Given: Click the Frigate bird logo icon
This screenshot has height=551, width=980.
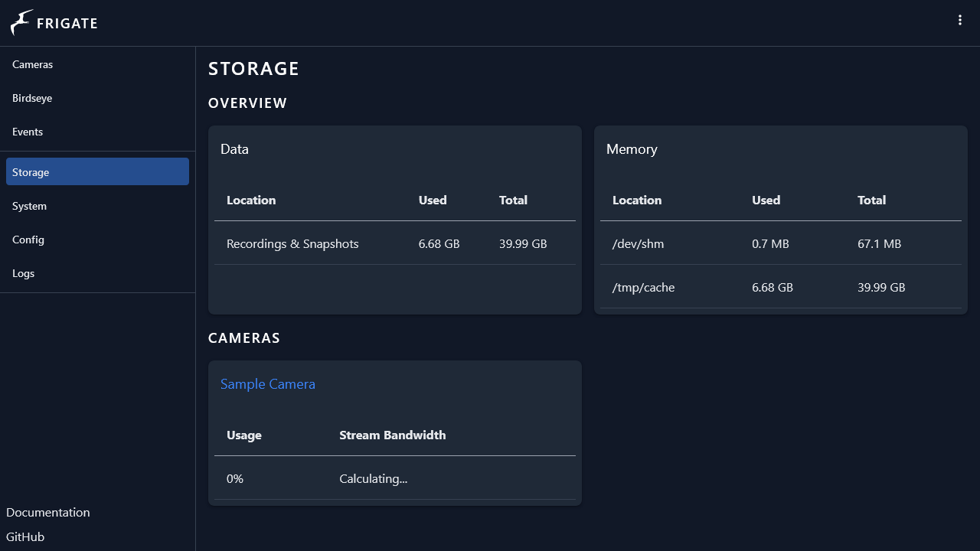Looking at the screenshot, I should (21, 23).
